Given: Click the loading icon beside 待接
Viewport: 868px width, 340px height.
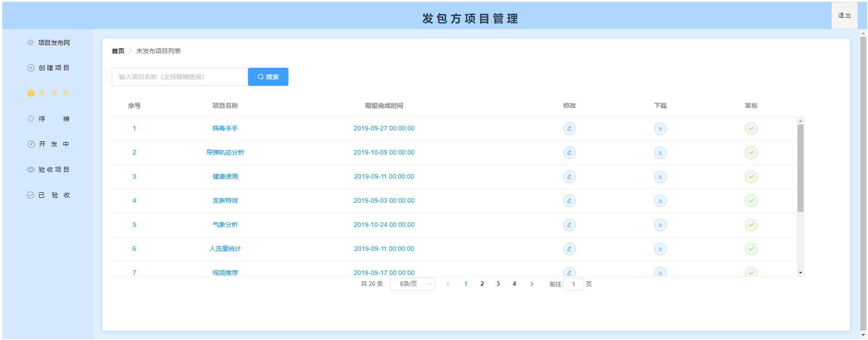Looking at the screenshot, I should pyautogui.click(x=30, y=119).
